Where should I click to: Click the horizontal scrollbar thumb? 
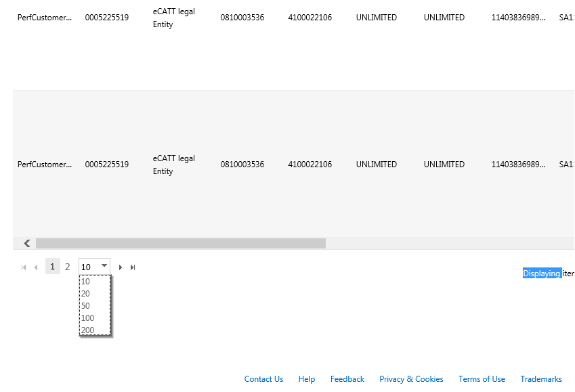(180, 243)
